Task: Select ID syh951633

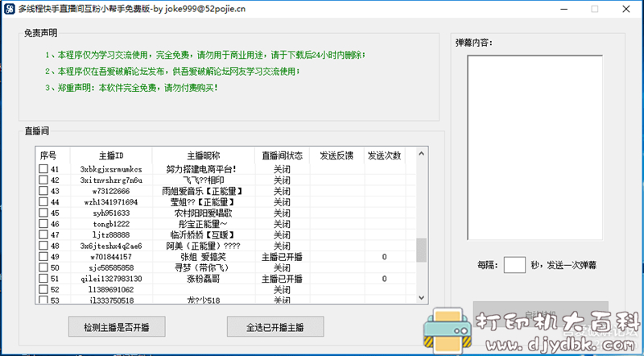Action: 111,213
